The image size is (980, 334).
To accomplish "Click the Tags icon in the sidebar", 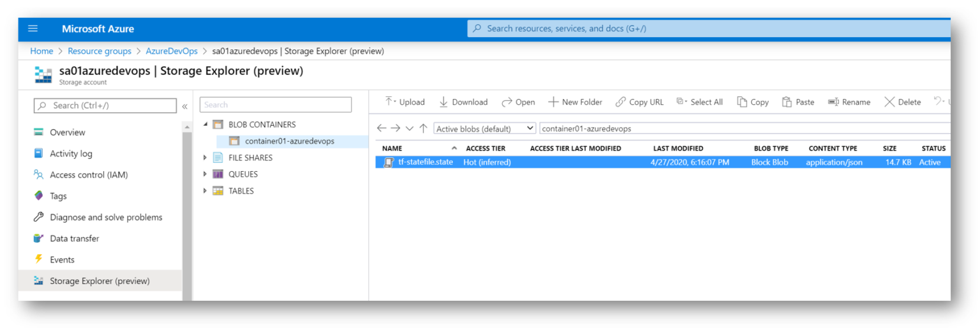I will coord(38,196).
